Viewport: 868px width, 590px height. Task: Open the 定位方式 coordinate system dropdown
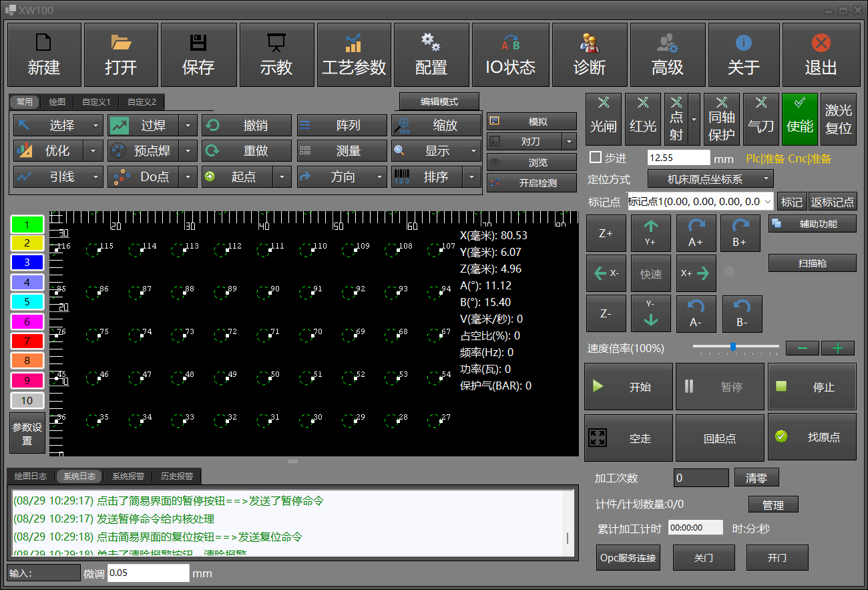(710, 179)
